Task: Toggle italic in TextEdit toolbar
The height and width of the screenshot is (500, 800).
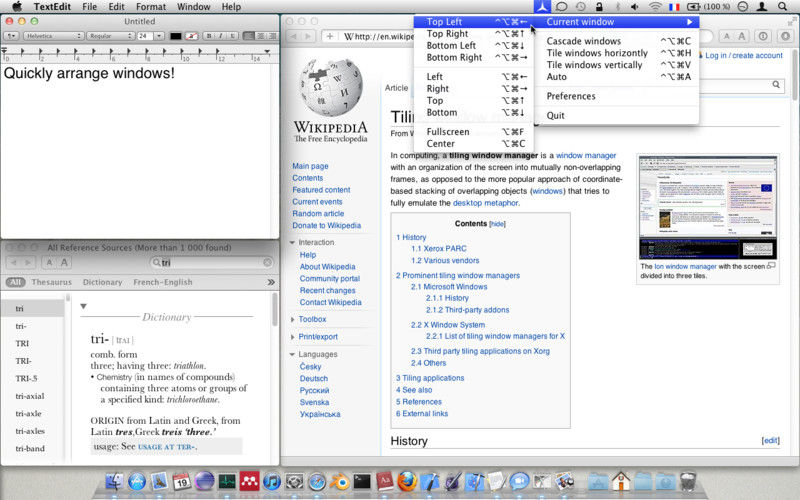Action: click(220, 36)
